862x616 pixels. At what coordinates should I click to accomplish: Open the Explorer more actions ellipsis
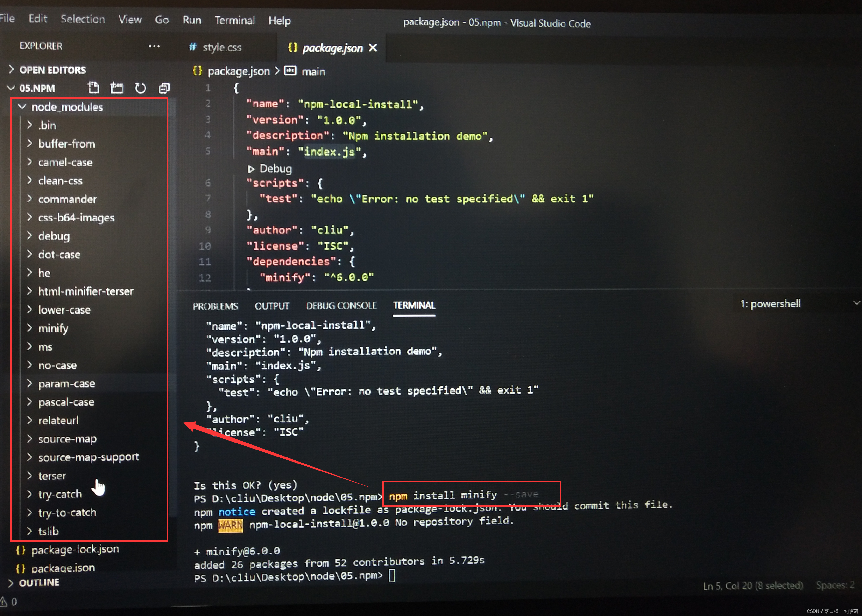coord(154,46)
